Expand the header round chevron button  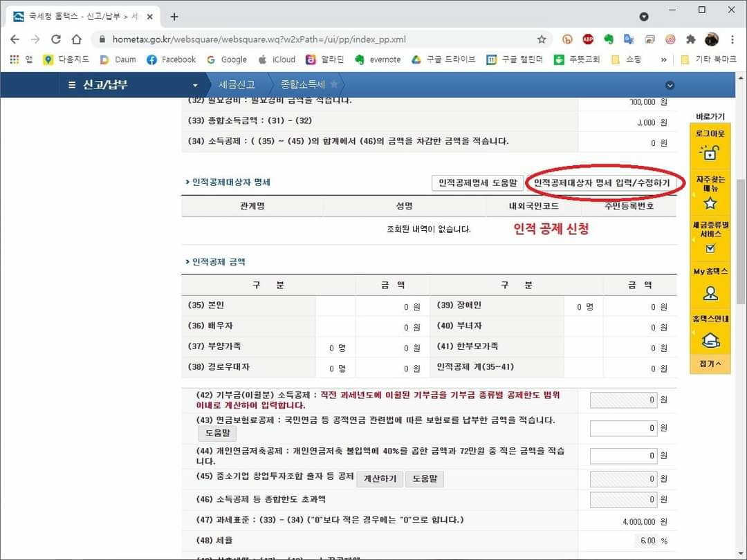[x=669, y=85]
